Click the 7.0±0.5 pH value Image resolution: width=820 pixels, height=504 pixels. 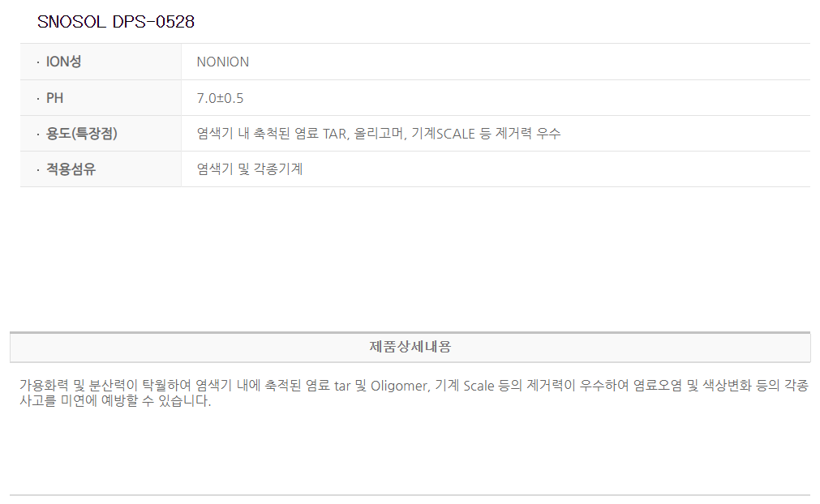coord(220,98)
